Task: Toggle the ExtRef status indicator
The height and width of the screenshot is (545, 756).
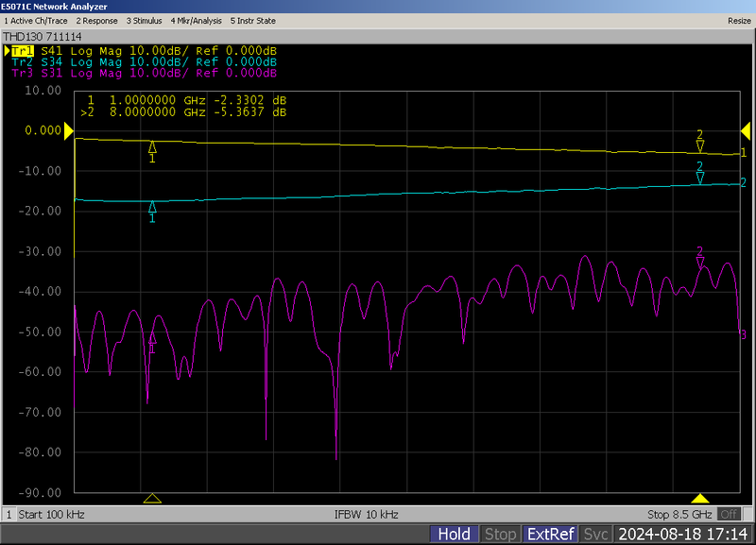Action: 550,534
